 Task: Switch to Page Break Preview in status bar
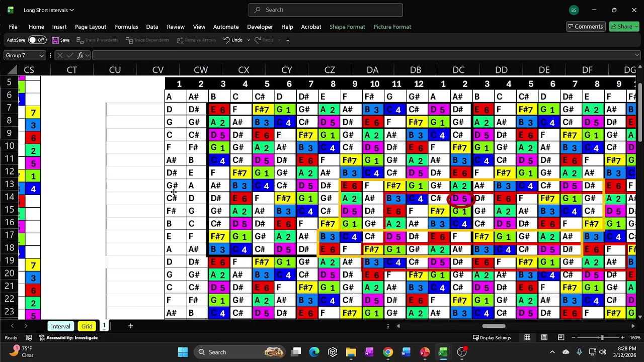[561, 338]
